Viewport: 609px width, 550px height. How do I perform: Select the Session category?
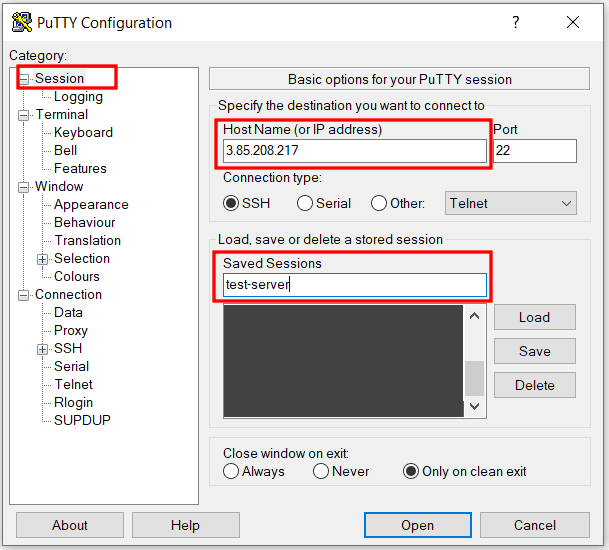point(59,78)
